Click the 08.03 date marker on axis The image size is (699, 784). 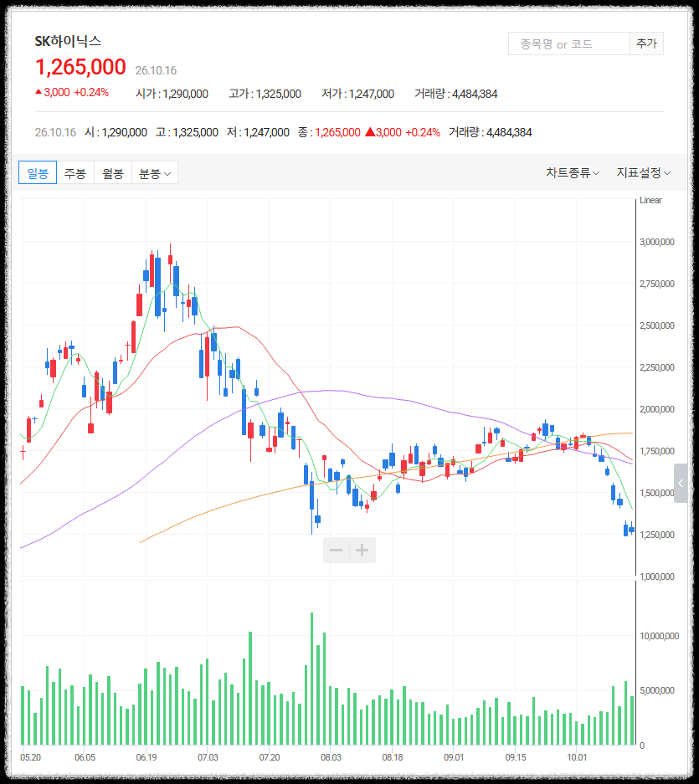pos(331,757)
